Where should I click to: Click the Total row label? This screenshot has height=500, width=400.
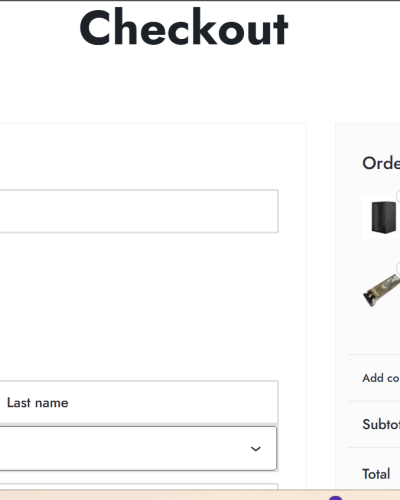376,474
